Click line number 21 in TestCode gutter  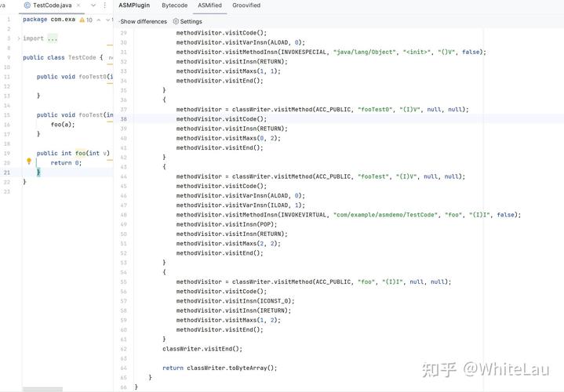(7, 172)
